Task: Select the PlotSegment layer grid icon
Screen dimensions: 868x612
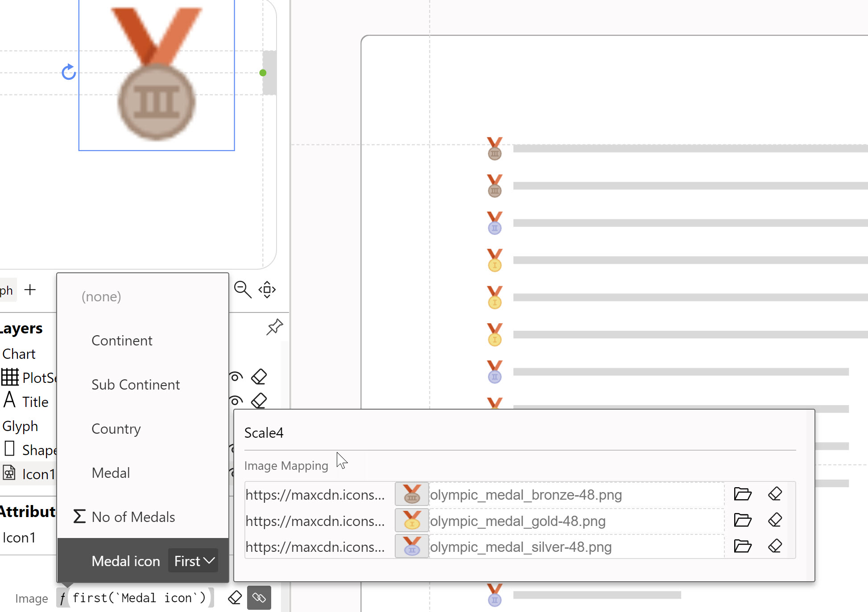Action: [10, 377]
